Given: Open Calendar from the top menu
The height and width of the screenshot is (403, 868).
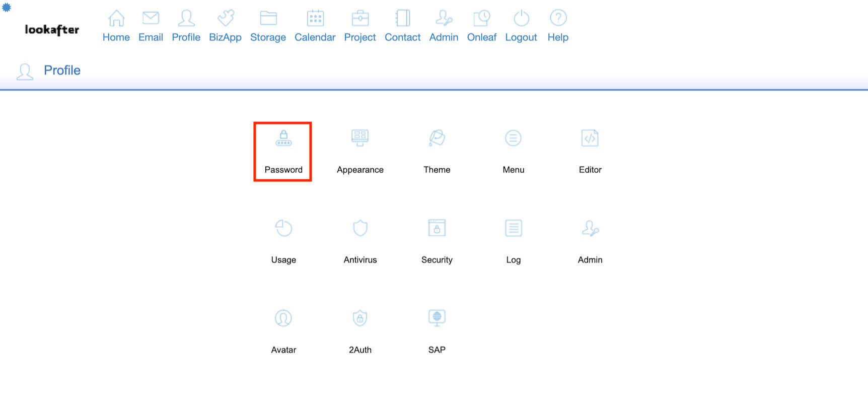Looking at the screenshot, I should (x=315, y=26).
